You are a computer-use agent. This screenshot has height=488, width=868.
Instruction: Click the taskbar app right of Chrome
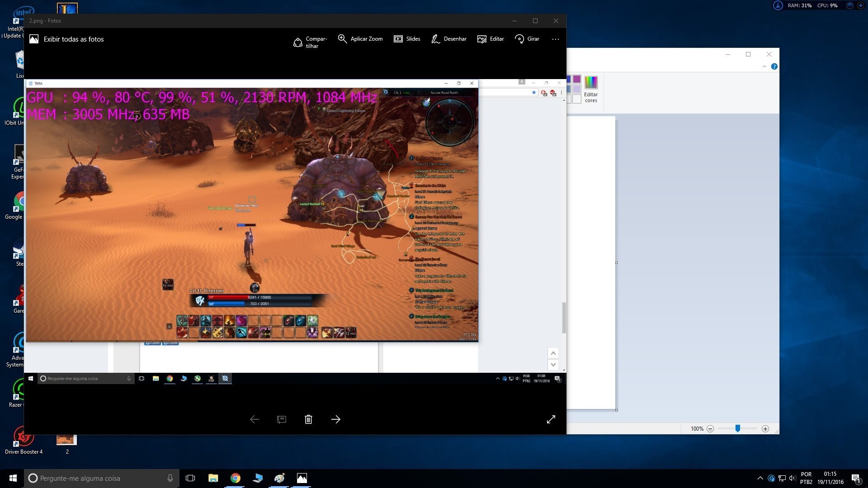coord(258,478)
